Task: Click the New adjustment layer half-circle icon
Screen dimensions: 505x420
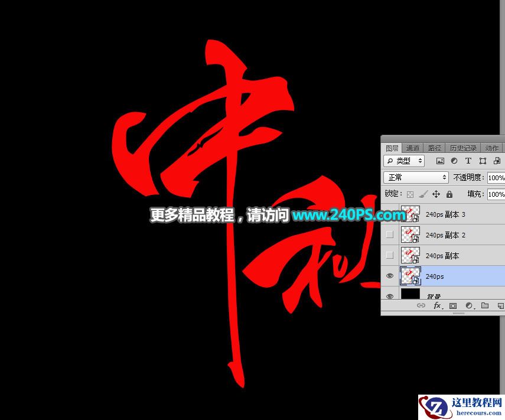Action: (470, 305)
